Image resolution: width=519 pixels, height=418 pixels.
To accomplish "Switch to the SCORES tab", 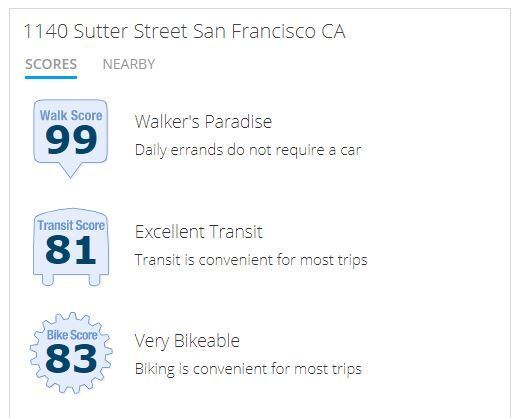I will 51,64.
